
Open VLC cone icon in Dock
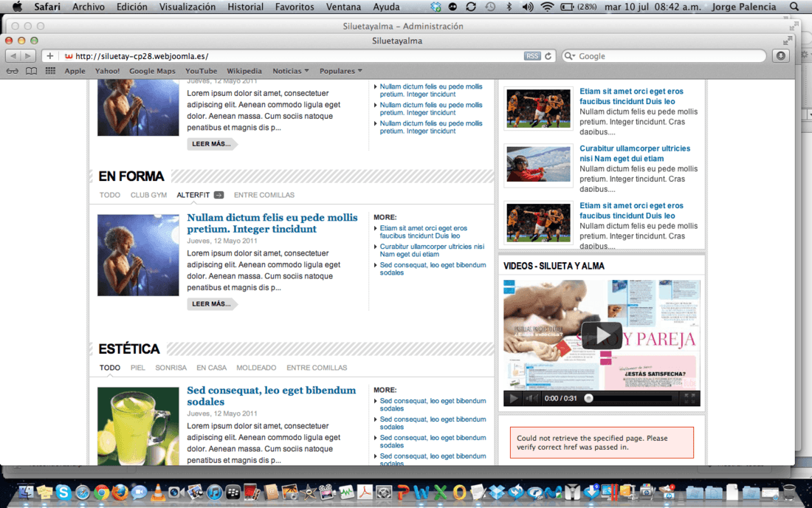click(157, 492)
